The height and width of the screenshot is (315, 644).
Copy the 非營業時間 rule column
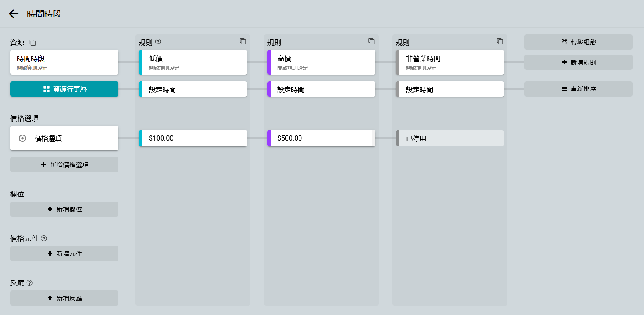point(500,41)
